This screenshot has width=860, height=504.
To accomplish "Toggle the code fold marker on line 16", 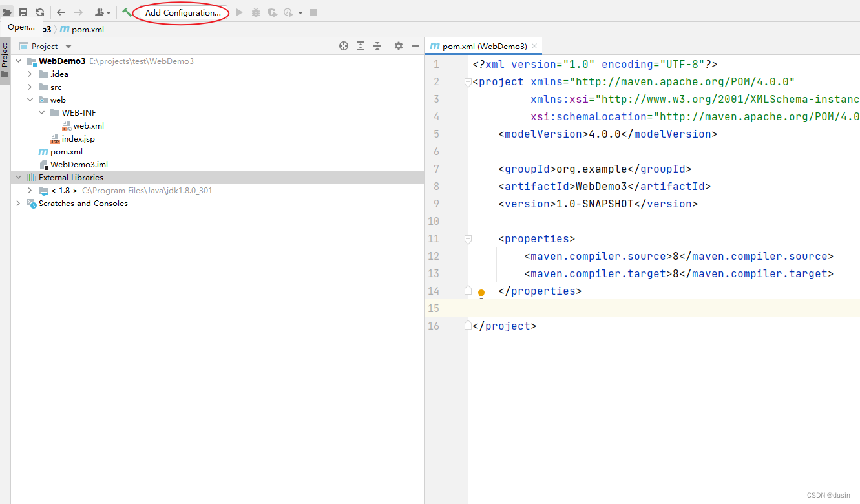I will click(x=467, y=326).
